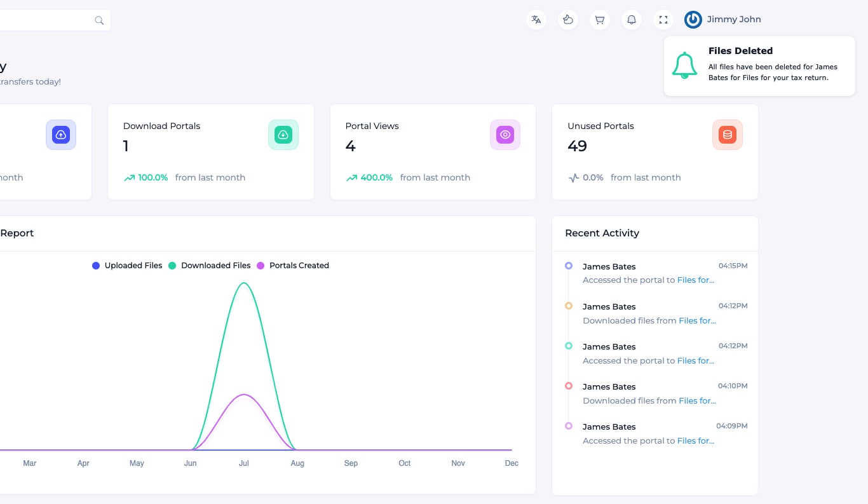Click the Recent Activity heading
The image size is (868, 504).
pyautogui.click(x=602, y=233)
